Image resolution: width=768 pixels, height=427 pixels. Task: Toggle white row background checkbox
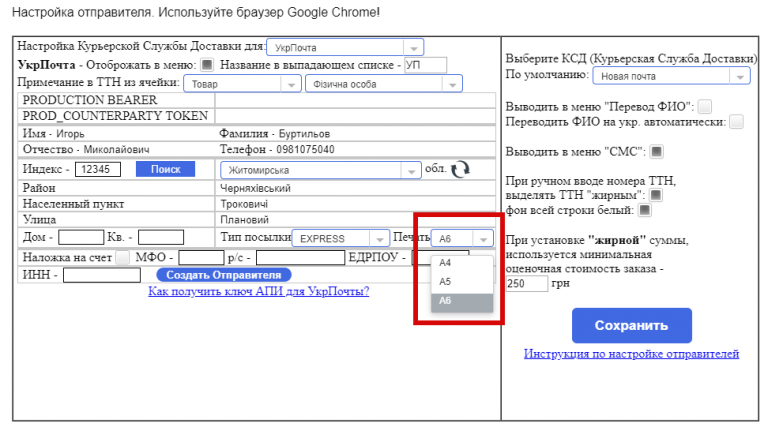tap(644, 210)
